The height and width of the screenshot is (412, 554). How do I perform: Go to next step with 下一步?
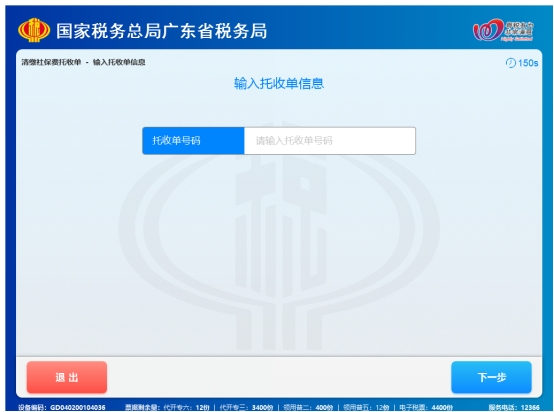tap(491, 377)
